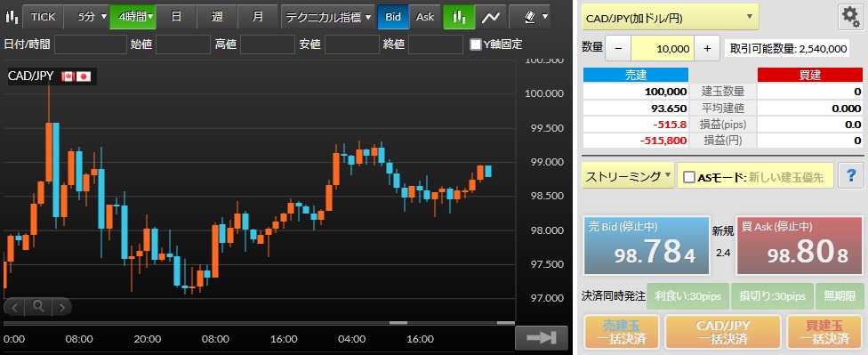Click the 売 Bid 98.784 sell button
The width and height of the screenshot is (868, 355).
point(646,246)
